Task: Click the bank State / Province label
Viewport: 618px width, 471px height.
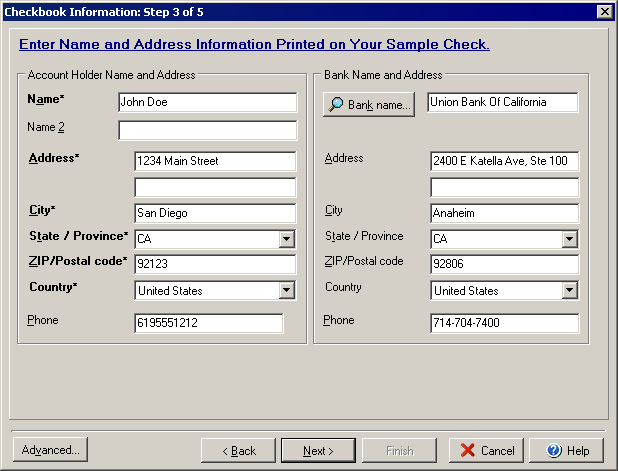Action: pos(364,236)
